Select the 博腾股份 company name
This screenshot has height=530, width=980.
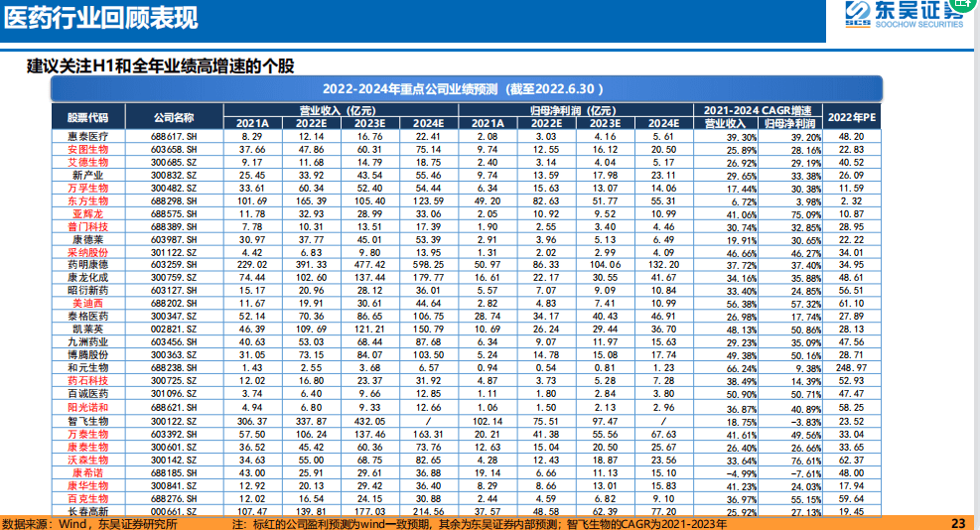88,354
